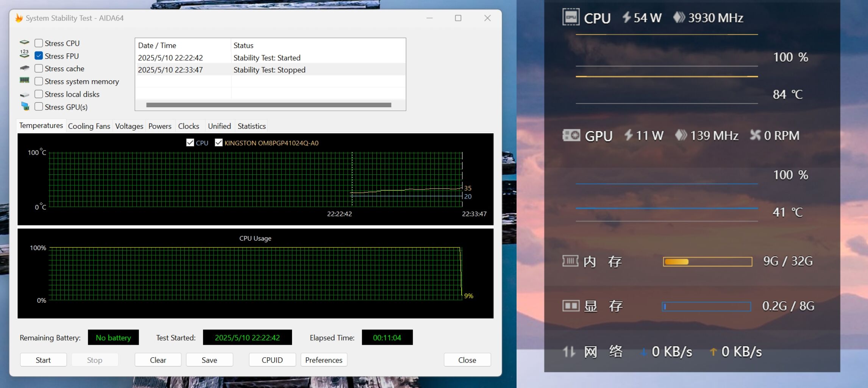Image resolution: width=868 pixels, height=388 pixels.
Task: Enable the Stress GPU(s) checkbox
Action: point(39,107)
